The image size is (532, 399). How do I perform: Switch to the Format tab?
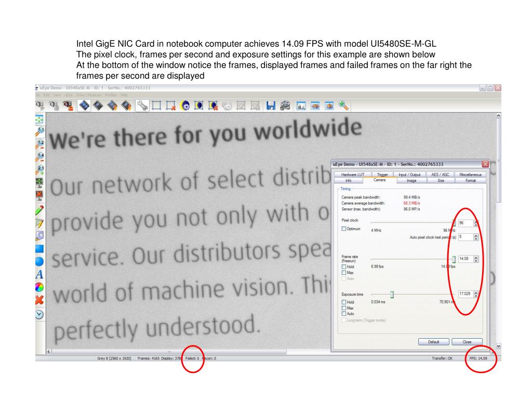[x=470, y=180]
